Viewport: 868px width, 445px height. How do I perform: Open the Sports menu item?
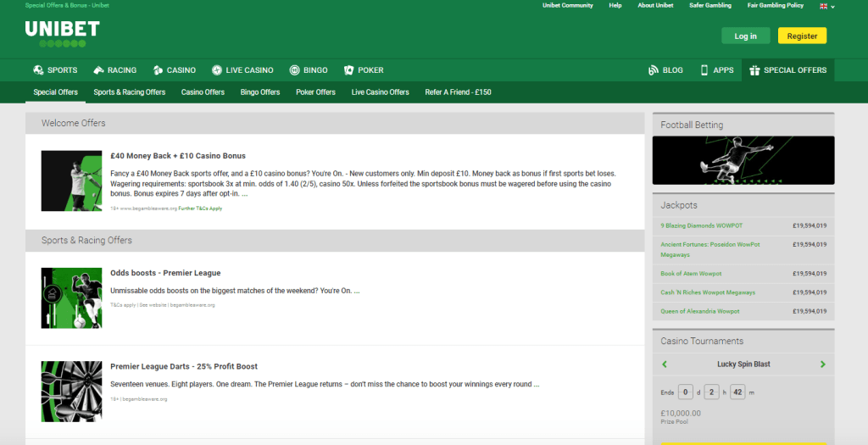point(55,70)
